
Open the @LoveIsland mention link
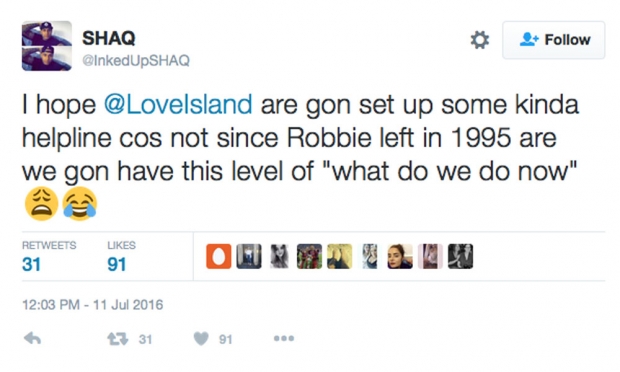click(178, 104)
